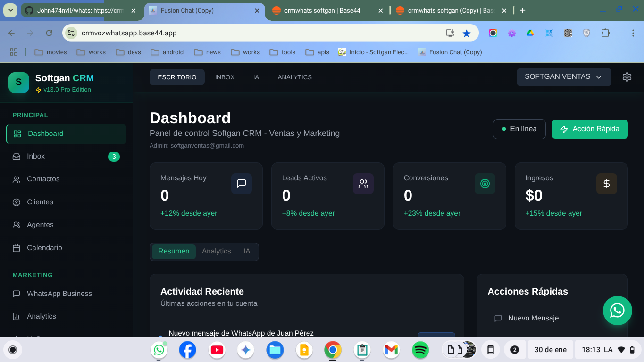The height and width of the screenshot is (362, 644).
Task: Switch to the ANALYTICS top tab
Action: pos(295,77)
